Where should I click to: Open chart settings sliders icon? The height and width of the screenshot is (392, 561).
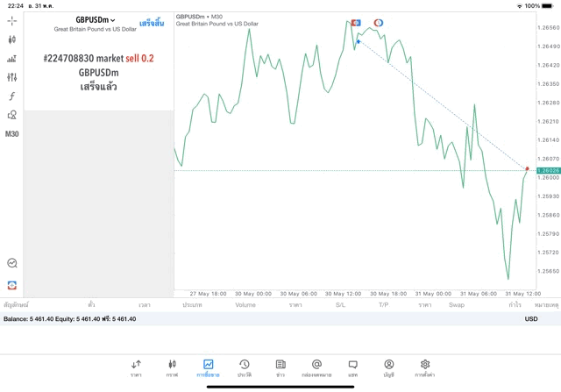coord(12,77)
